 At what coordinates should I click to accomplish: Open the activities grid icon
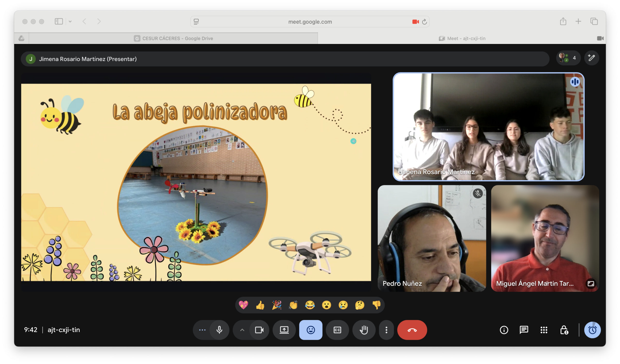click(544, 330)
